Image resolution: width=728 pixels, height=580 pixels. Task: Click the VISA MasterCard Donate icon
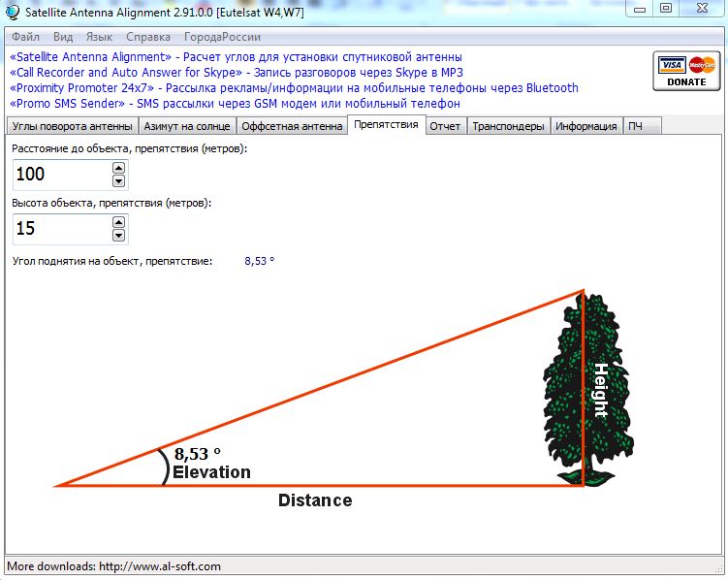(x=686, y=71)
